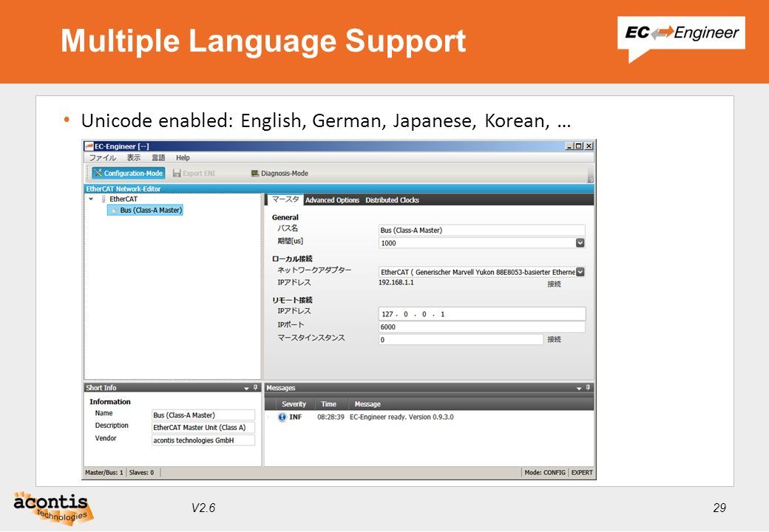Collapse the EtherCAT tree node
The image size is (769, 532).
pyautogui.click(x=91, y=199)
